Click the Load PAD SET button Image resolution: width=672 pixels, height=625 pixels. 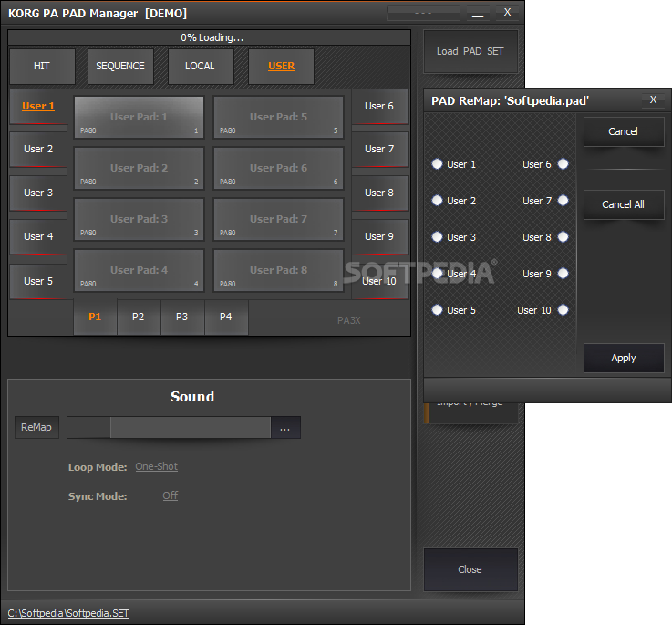tap(470, 51)
